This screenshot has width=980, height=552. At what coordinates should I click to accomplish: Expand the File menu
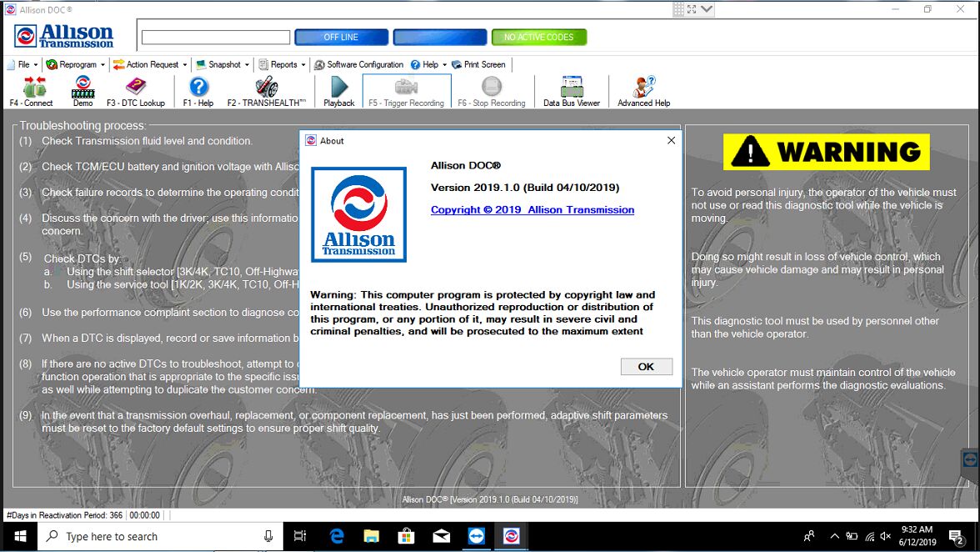pyautogui.click(x=22, y=64)
